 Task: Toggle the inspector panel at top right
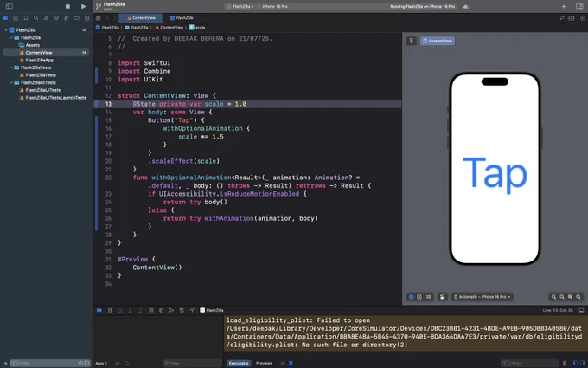pyautogui.click(x=579, y=6)
